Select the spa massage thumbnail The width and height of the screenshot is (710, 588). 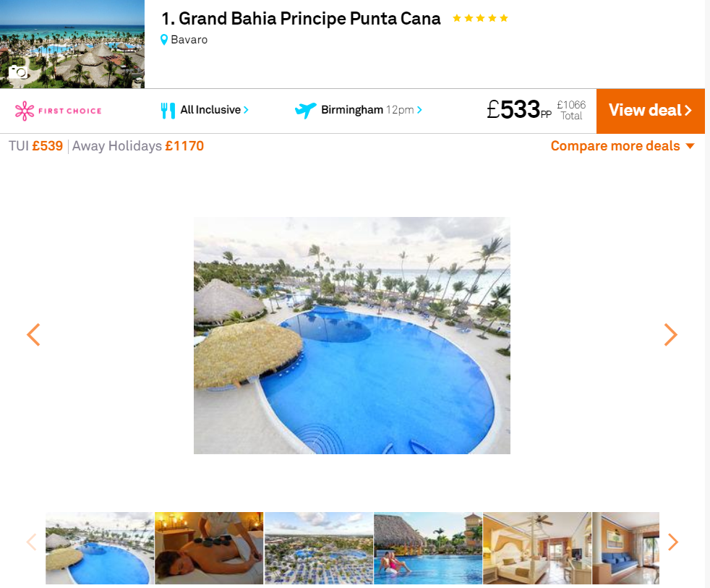pyautogui.click(x=209, y=548)
